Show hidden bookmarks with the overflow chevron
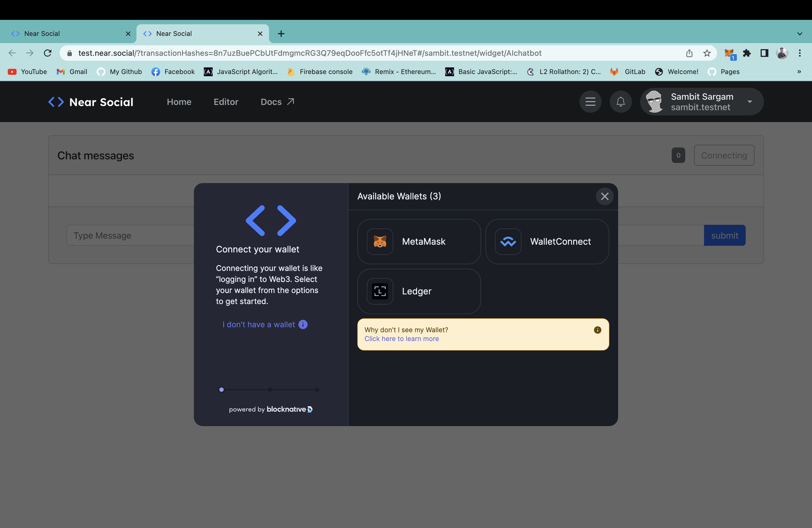This screenshot has width=812, height=528. 799,72
